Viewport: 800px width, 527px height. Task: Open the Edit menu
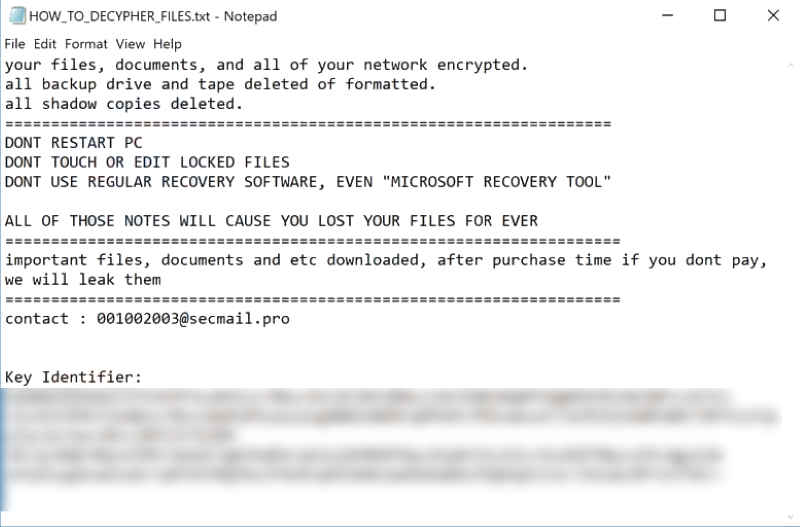pos(45,44)
